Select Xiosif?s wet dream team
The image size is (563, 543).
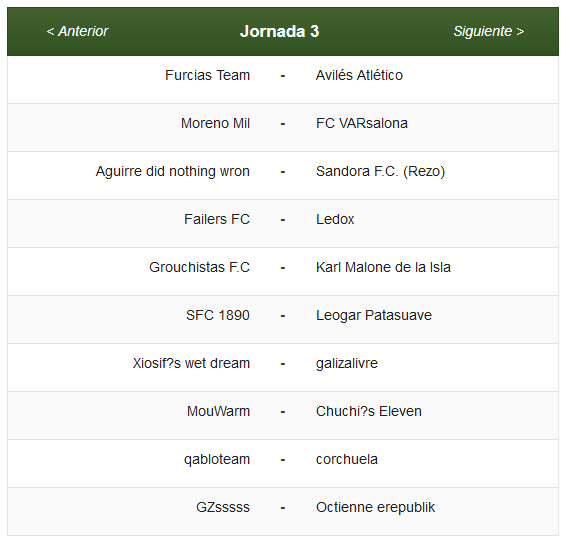tap(191, 363)
